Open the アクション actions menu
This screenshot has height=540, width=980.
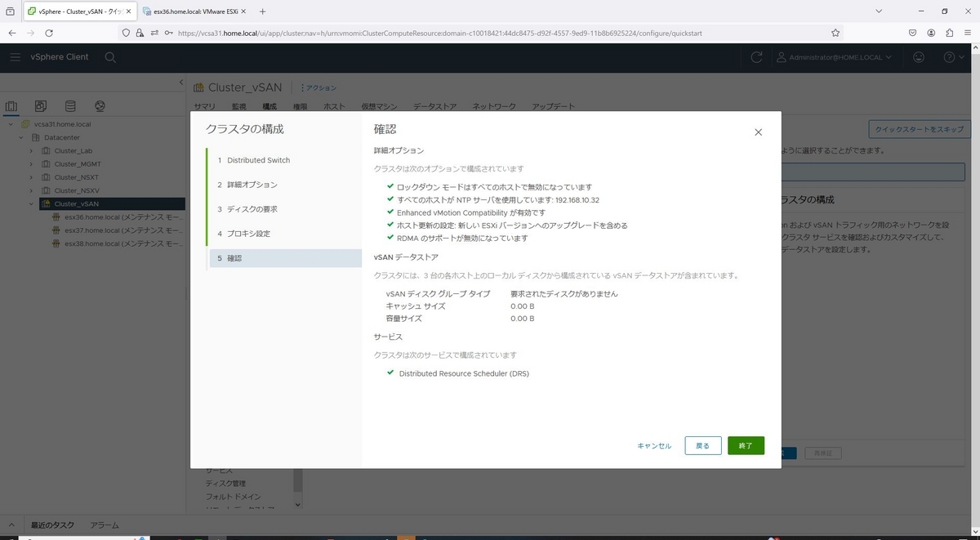pyautogui.click(x=318, y=87)
